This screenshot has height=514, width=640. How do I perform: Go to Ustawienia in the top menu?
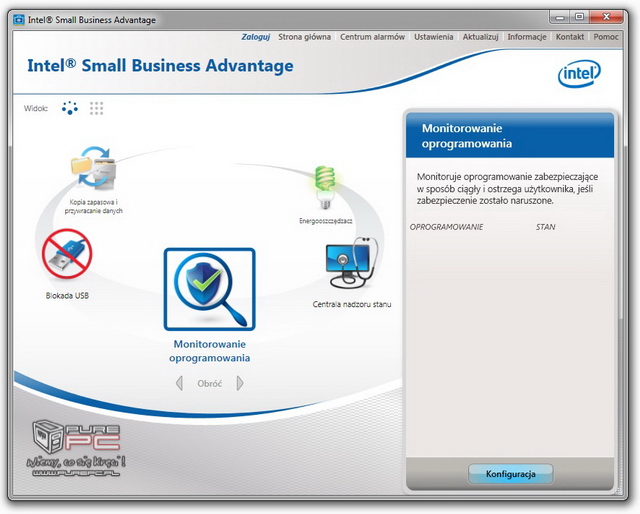point(433,37)
